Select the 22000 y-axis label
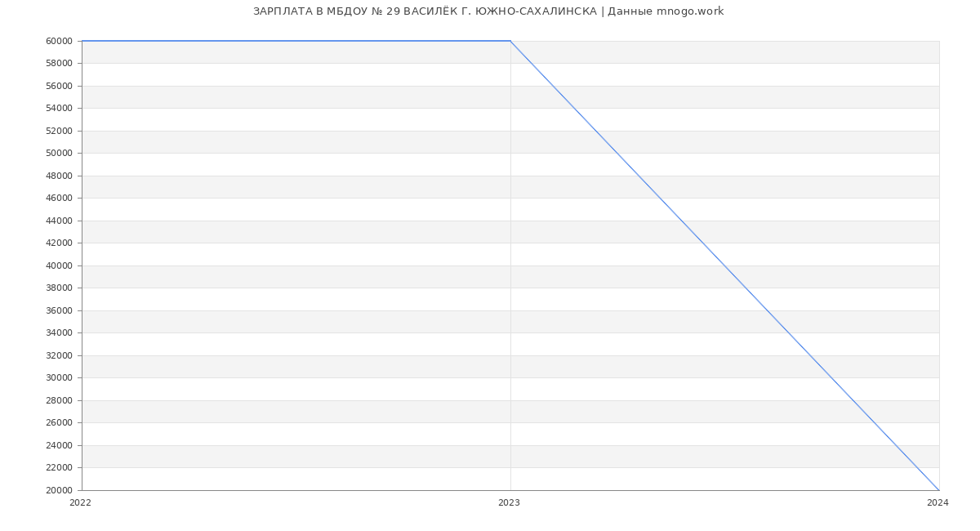The image size is (980, 531). click(60, 468)
